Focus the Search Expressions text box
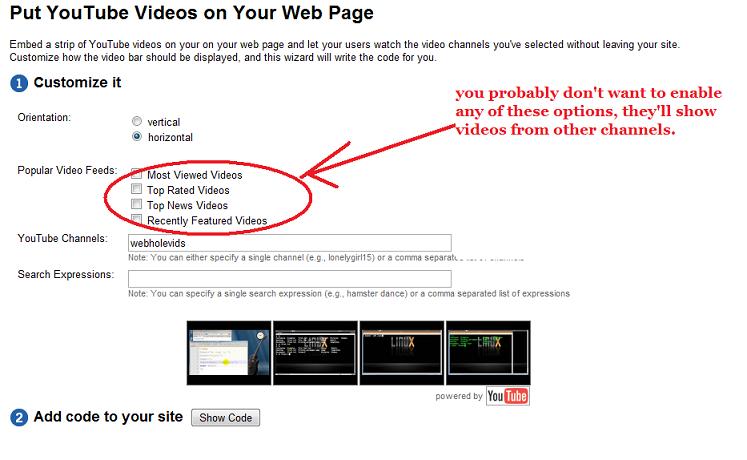Viewport: 747px width, 460px height. 290,279
